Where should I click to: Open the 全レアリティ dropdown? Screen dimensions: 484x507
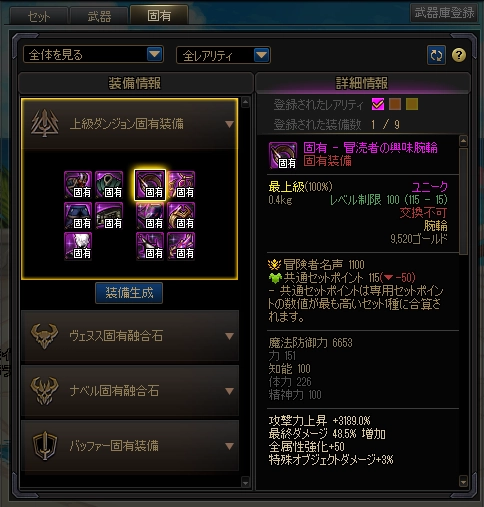[223, 55]
